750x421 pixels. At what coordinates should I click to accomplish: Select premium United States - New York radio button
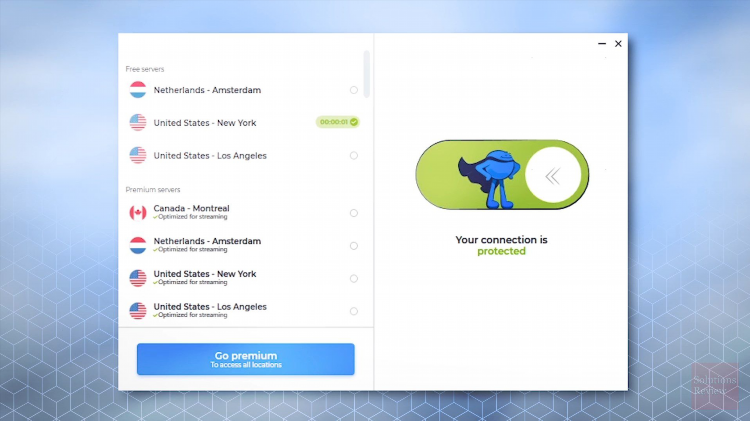(x=353, y=278)
